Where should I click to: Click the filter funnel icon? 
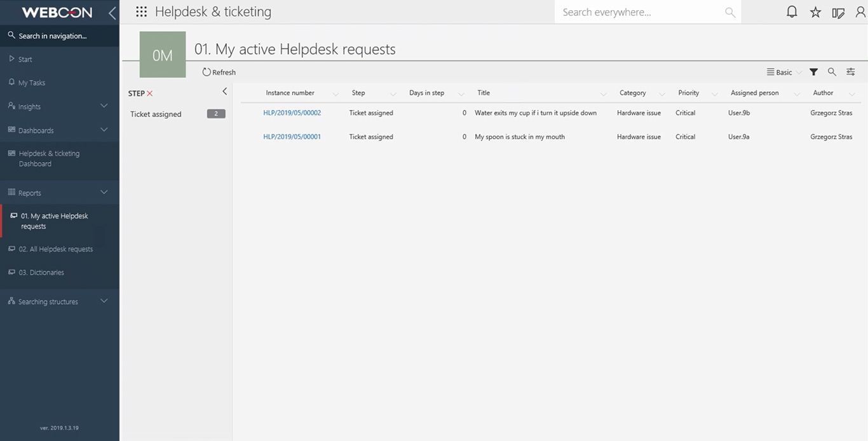(x=813, y=72)
